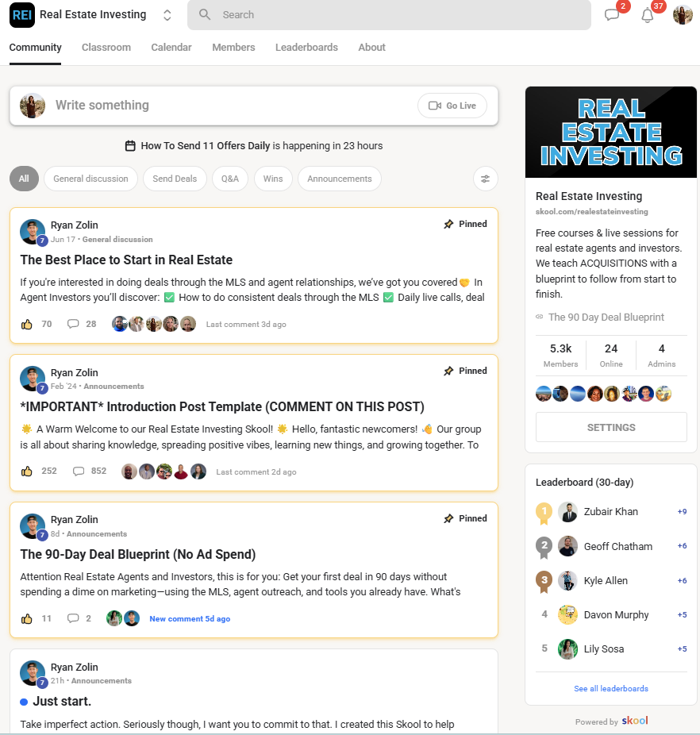Open See all leaderboards link
Screen dimensions: 700x735
(611, 689)
